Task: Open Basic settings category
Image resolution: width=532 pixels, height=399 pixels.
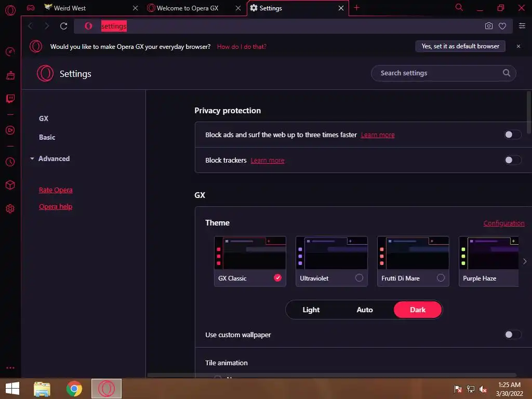Action: [x=47, y=137]
